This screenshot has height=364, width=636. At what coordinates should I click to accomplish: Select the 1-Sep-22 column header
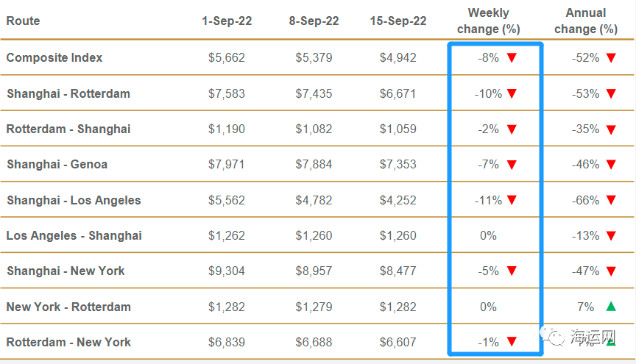pos(227,21)
